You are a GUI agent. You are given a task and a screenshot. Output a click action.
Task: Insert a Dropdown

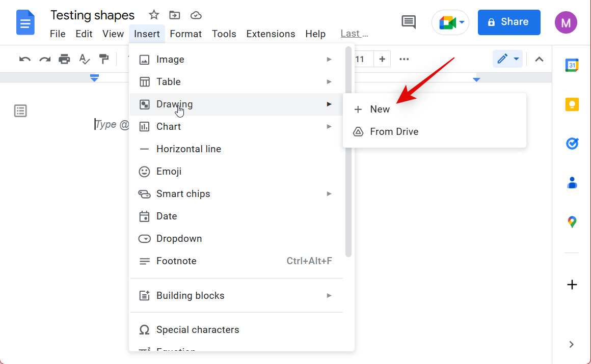(236, 239)
